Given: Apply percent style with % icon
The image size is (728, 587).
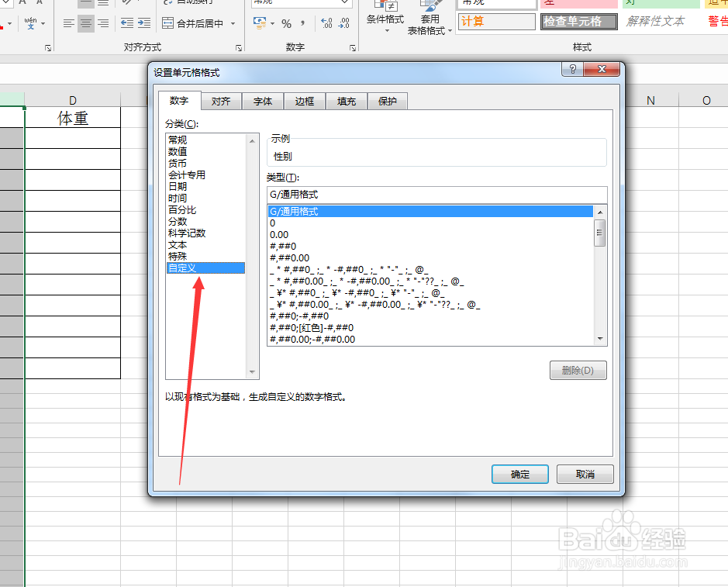Looking at the screenshot, I should [x=286, y=23].
